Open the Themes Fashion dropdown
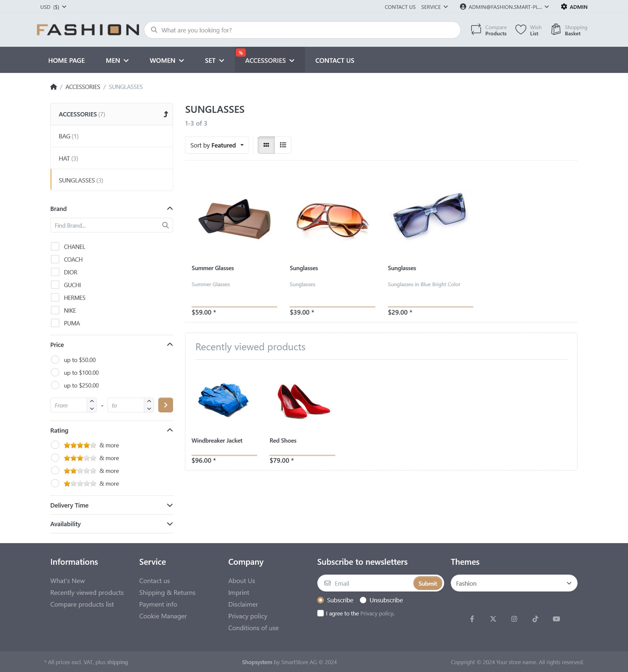 514,583
